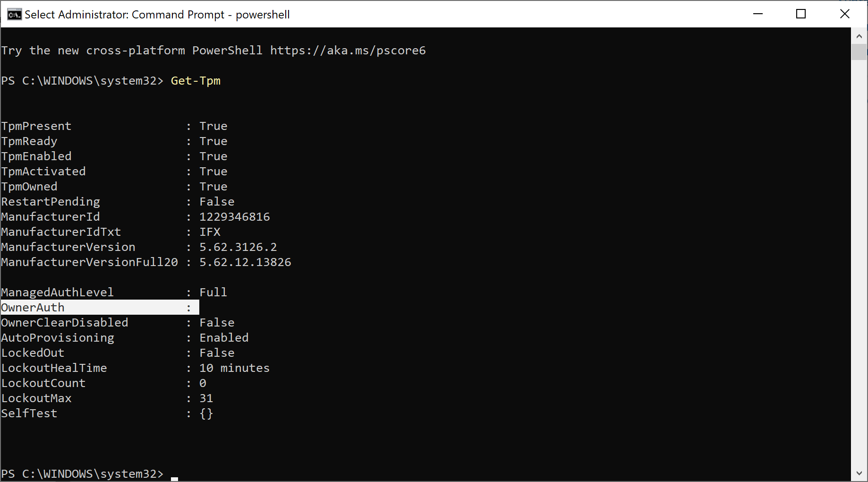Viewport: 868px width, 482px height.
Task: Click the ManagedAuthLevel Full value
Action: click(213, 293)
